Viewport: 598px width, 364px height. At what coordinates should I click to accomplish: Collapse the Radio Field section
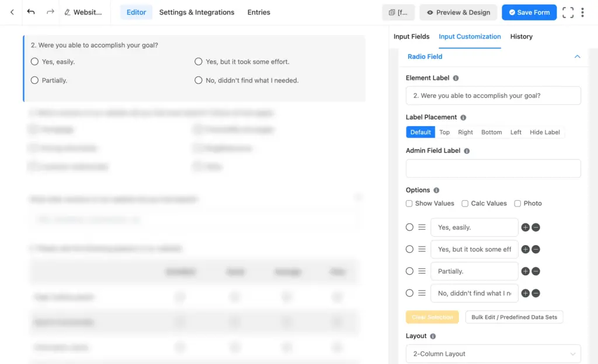click(578, 57)
